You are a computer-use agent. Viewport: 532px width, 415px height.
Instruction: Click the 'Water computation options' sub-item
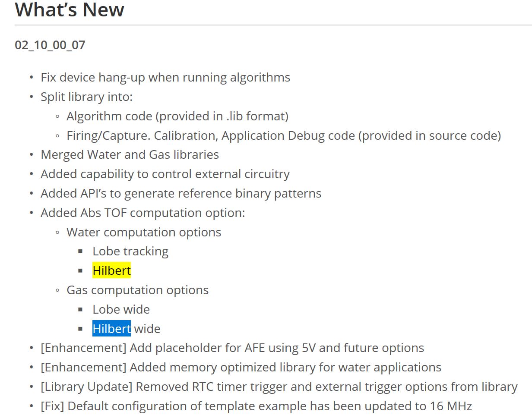point(144,232)
